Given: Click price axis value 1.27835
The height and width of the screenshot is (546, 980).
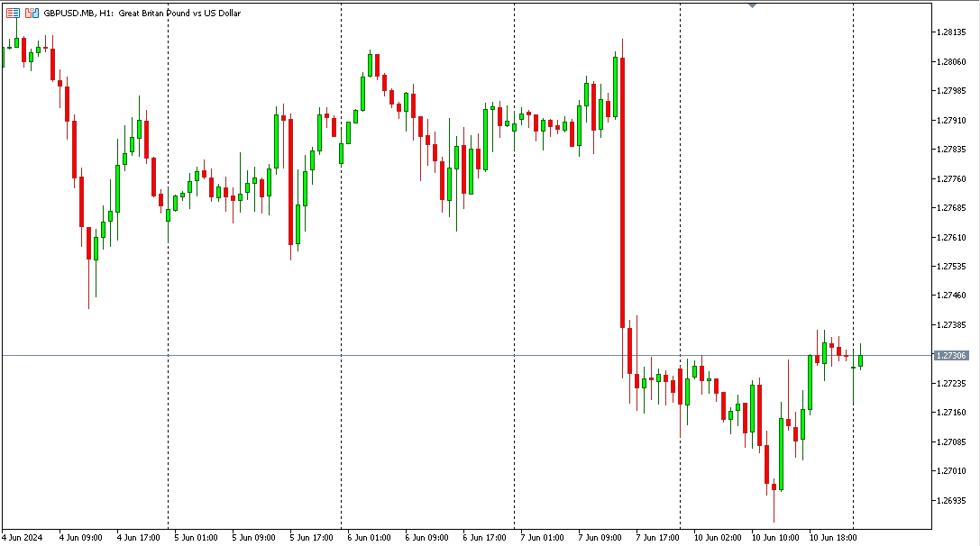Looking at the screenshot, I should [x=950, y=150].
